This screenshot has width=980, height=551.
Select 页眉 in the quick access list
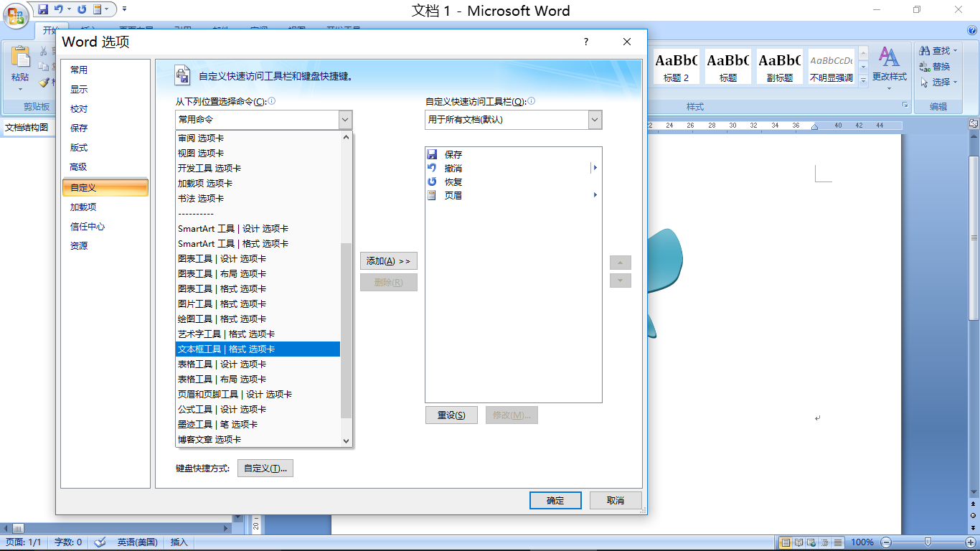513,195
